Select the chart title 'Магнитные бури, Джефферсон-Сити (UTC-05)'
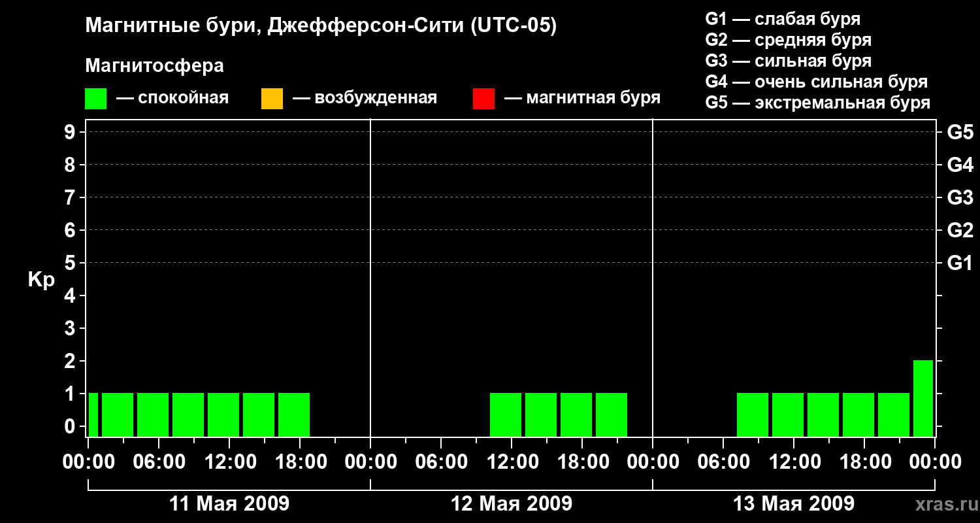This screenshot has width=980, height=523. (x=321, y=26)
